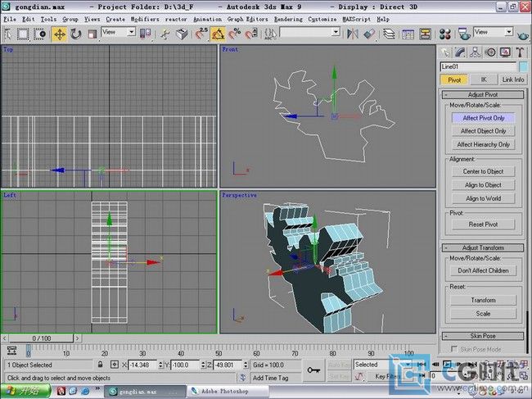Open the Modifiers menu
532x399 pixels.
pyautogui.click(x=145, y=20)
